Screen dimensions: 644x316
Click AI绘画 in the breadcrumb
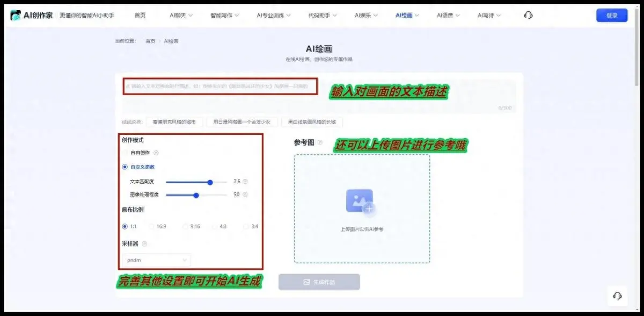171,41
